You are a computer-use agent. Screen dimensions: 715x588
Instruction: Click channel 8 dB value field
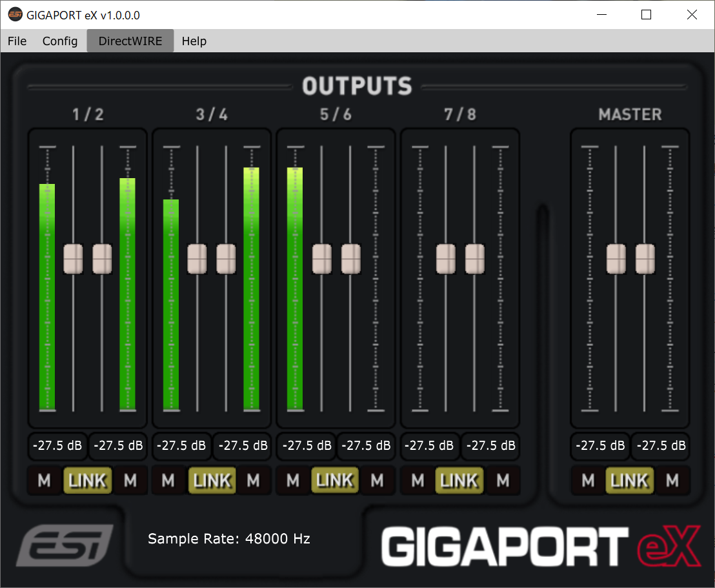[490, 445]
